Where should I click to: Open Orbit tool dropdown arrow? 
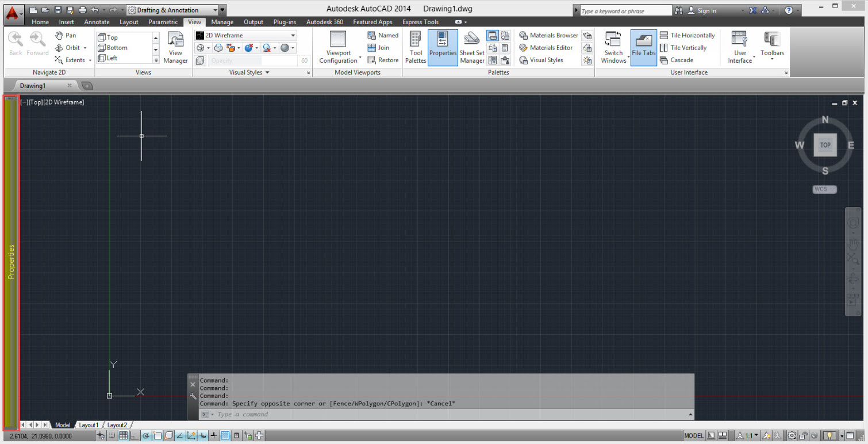(85, 48)
